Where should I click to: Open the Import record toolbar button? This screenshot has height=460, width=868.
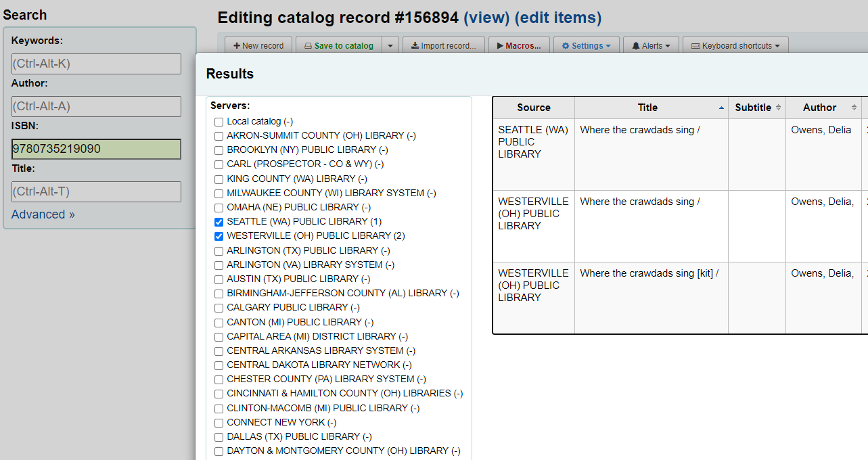443,46
